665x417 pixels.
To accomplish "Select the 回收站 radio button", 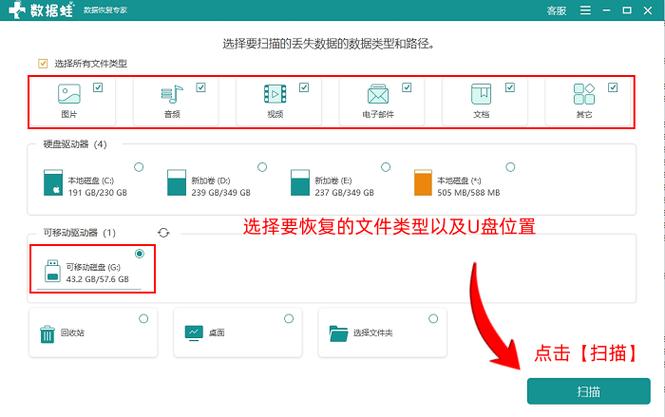I will [144, 319].
